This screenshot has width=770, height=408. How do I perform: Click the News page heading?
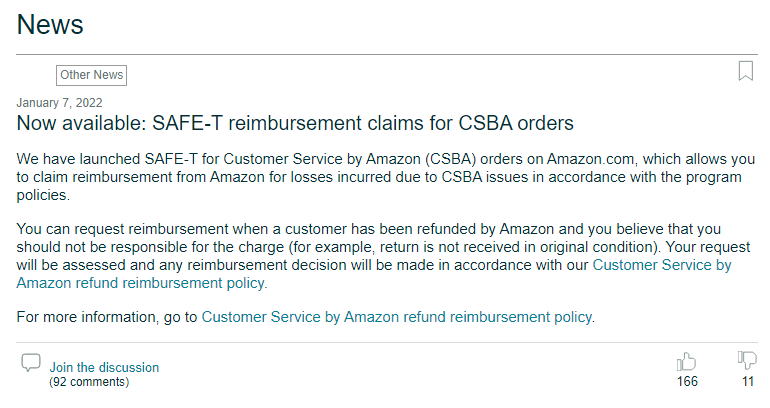[x=50, y=24]
